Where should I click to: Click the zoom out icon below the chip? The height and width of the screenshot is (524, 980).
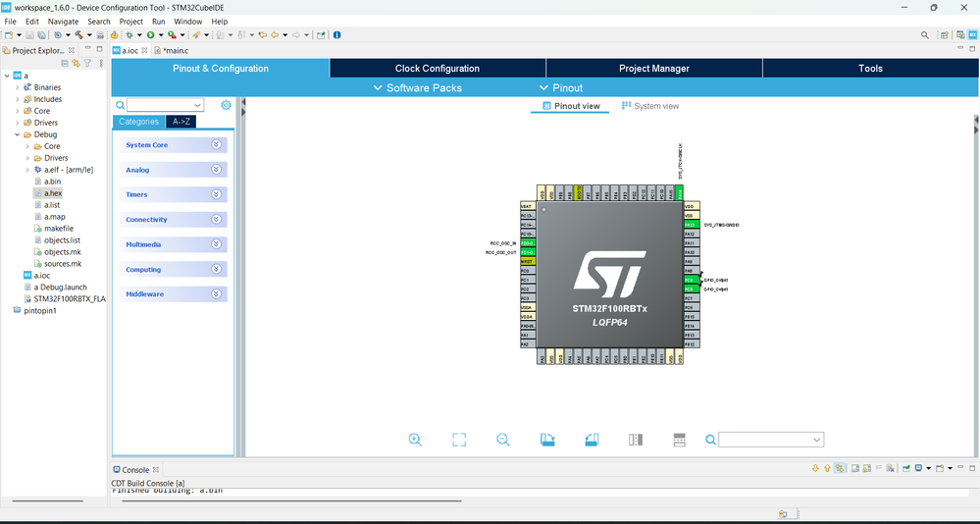coord(503,441)
